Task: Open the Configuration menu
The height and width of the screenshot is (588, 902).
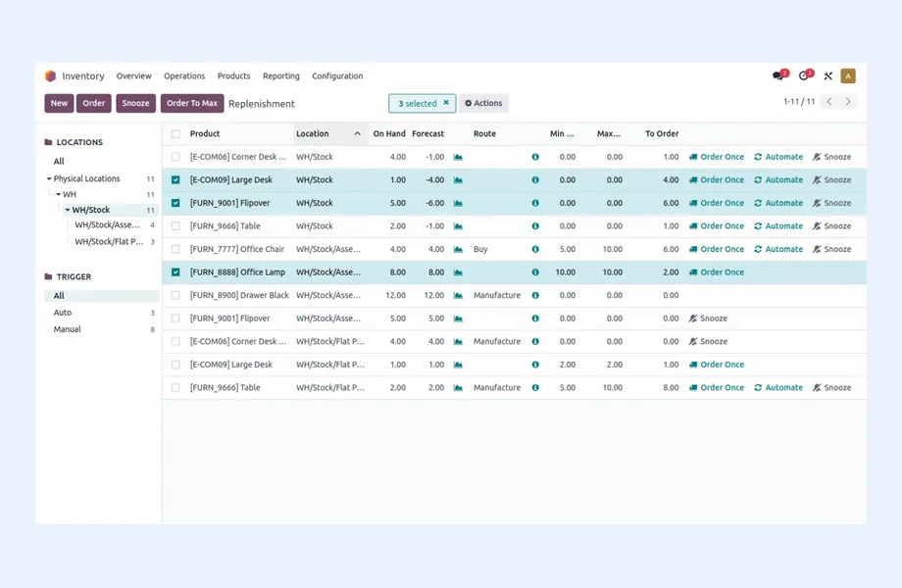Action: (337, 75)
